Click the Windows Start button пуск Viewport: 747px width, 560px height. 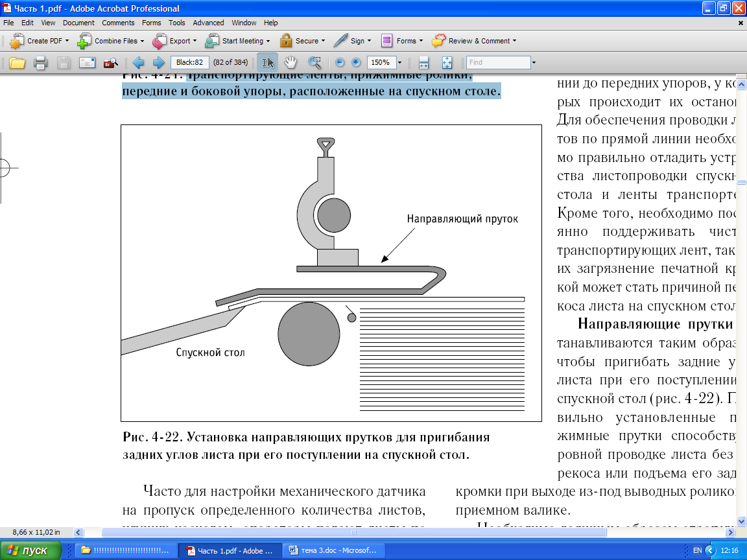(30, 550)
